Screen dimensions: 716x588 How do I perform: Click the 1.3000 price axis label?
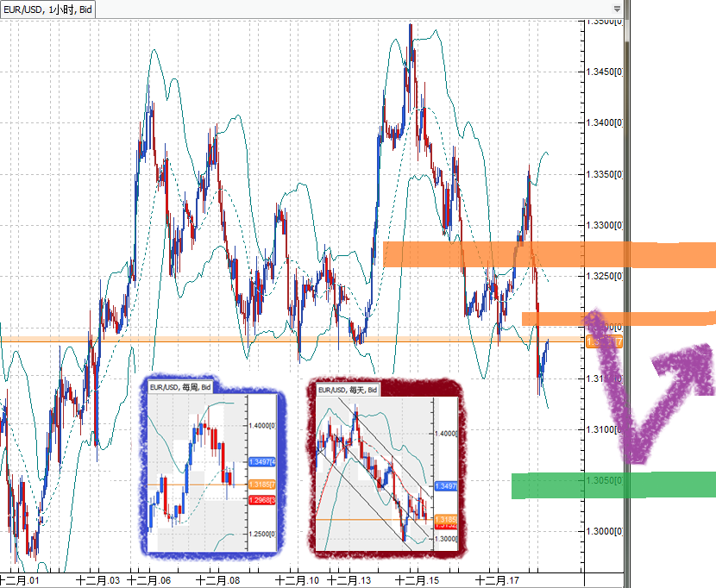coord(605,531)
